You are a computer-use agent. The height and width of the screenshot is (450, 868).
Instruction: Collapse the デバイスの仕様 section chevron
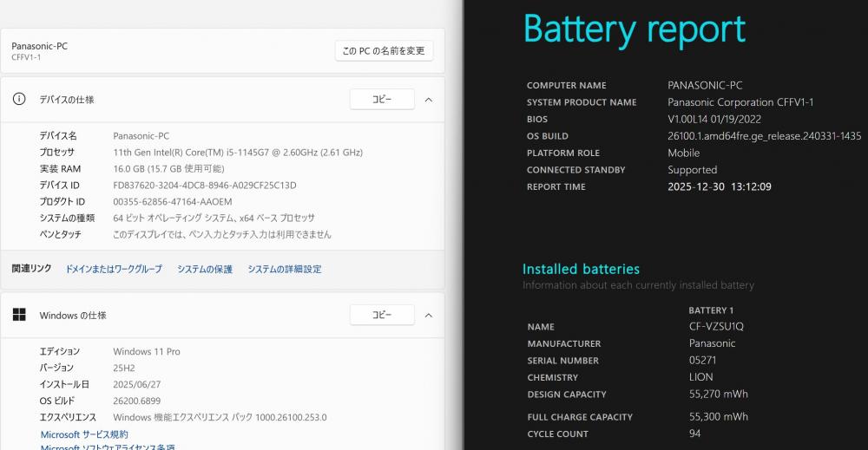point(429,100)
